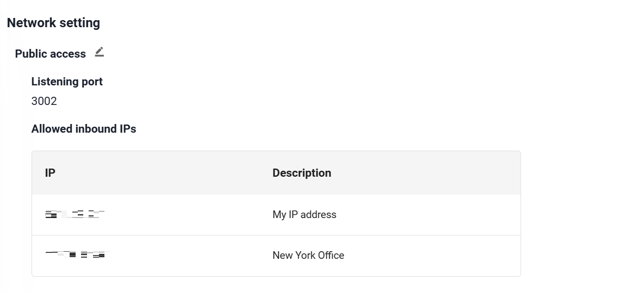This screenshot has width=644, height=292.
Task: Select the port value 3002
Action: tap(44, 101)
